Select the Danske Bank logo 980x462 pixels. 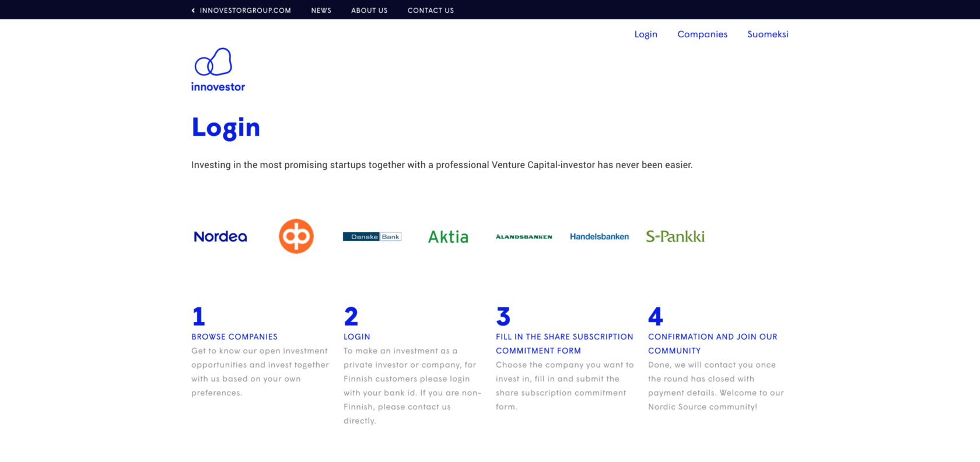click(372, 236)
